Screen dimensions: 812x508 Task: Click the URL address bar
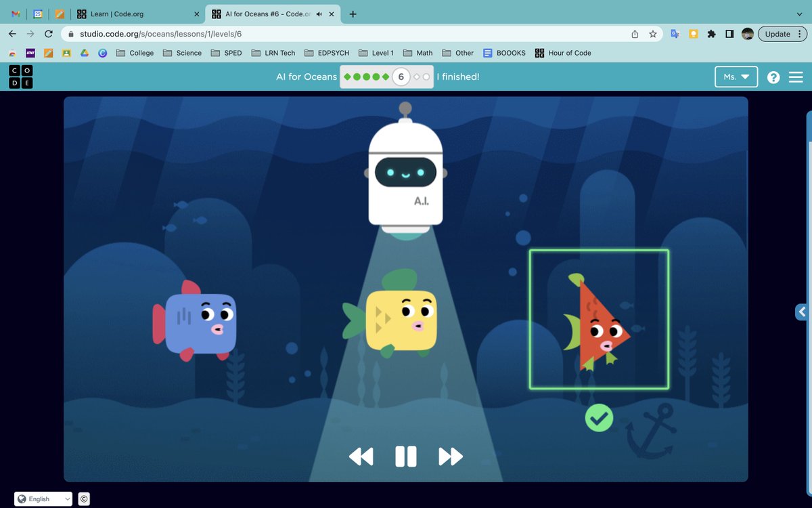[362, 34]
